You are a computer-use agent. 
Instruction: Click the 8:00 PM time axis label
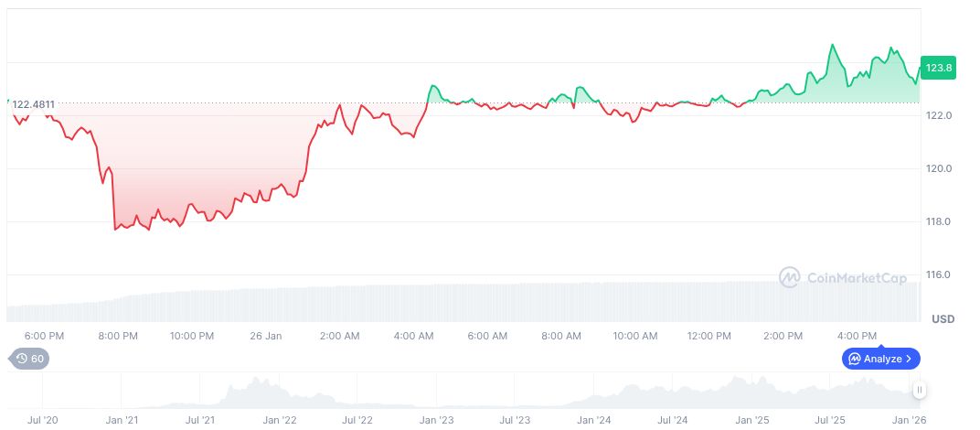118,336
